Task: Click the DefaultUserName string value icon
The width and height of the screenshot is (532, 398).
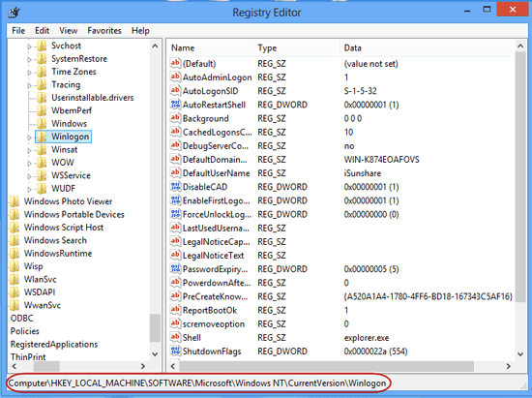Action: [175, 172]
